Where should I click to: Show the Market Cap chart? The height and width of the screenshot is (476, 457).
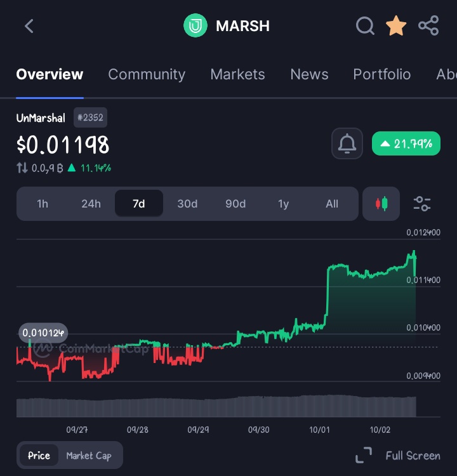point(89,456)
